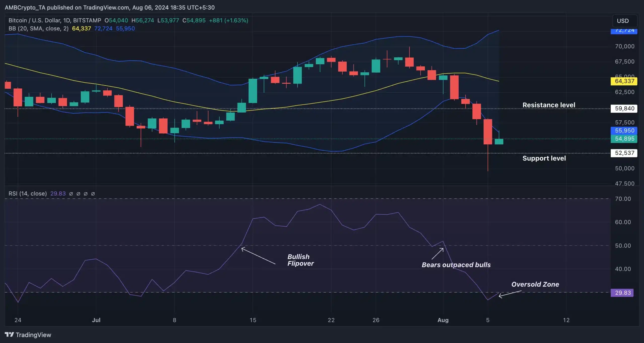The image size is (644, 343).
Task: Click the 26 date tick on time axis
Action: 376,320
